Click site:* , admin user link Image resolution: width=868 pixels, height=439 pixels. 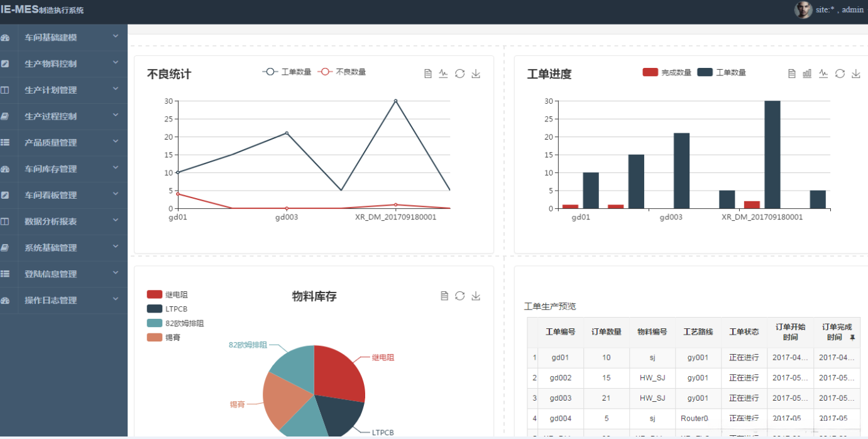838,10
